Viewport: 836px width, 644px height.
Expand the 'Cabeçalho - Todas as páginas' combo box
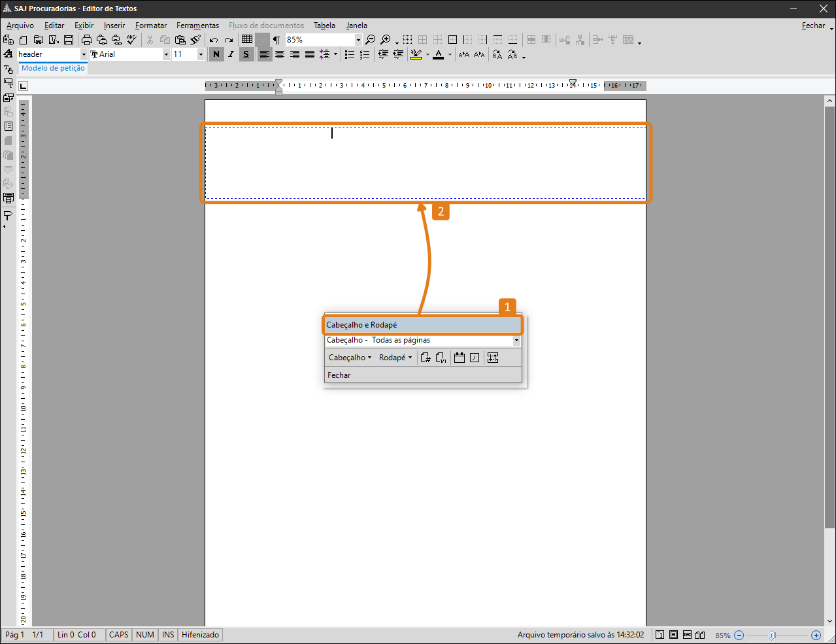pos(516,340)
